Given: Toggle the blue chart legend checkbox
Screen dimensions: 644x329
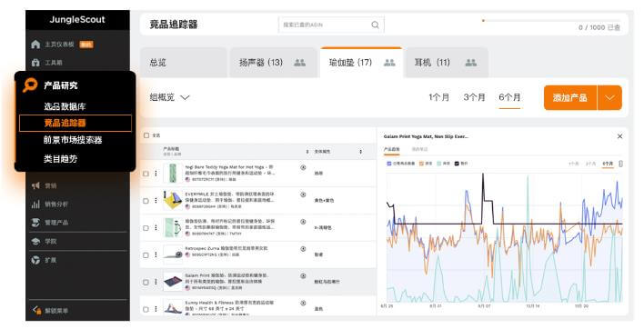Looking at the screenshot, I should coord(389,164).
